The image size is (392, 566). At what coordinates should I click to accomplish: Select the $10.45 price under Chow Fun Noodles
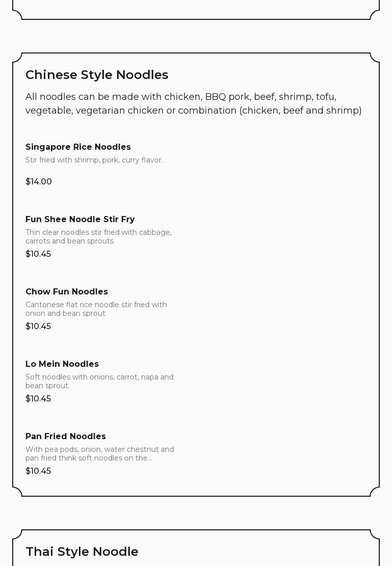point(38,327)
